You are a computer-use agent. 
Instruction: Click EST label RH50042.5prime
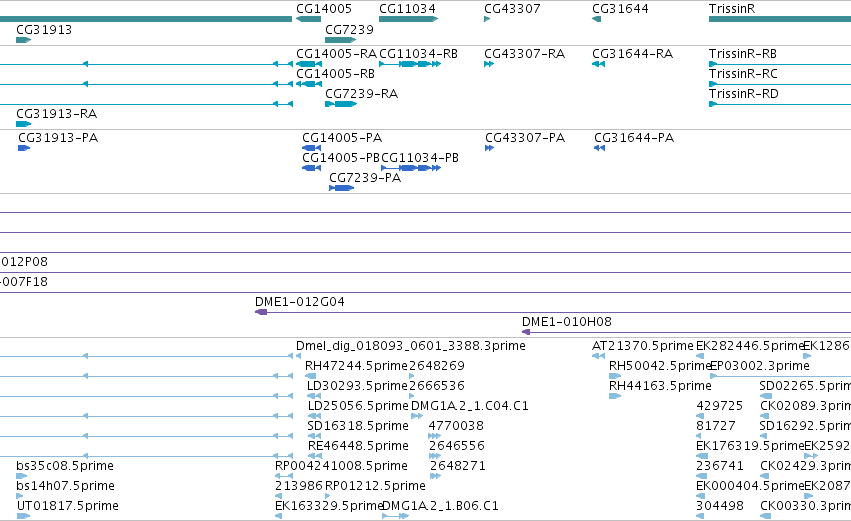pyautogui.click(x=660, y=366)
